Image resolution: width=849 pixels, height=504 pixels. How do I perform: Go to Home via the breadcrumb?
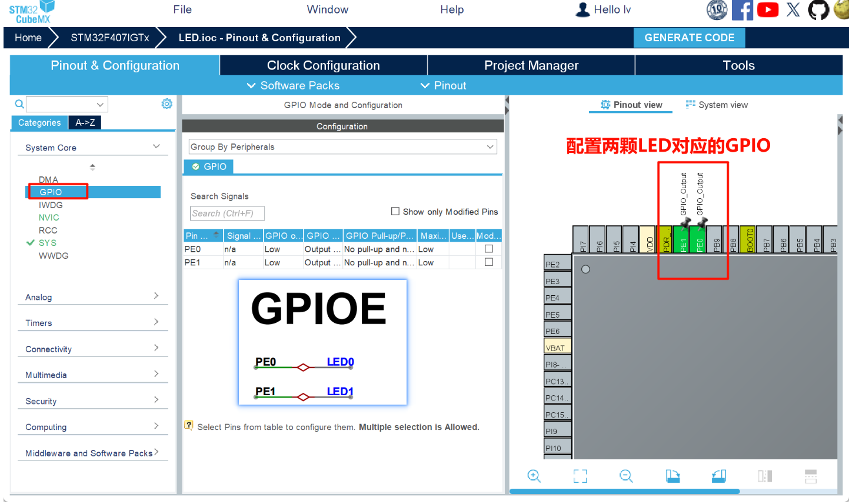click(x=28, y=37)
